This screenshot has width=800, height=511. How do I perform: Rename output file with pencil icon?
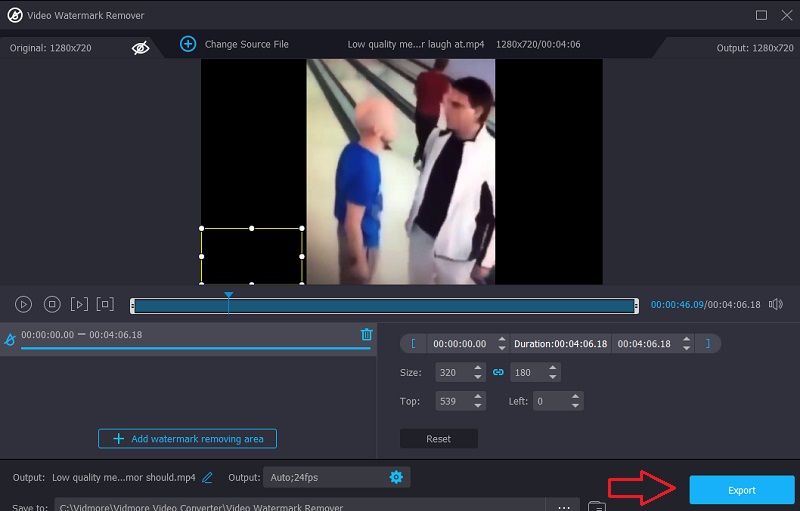[208, 478]
